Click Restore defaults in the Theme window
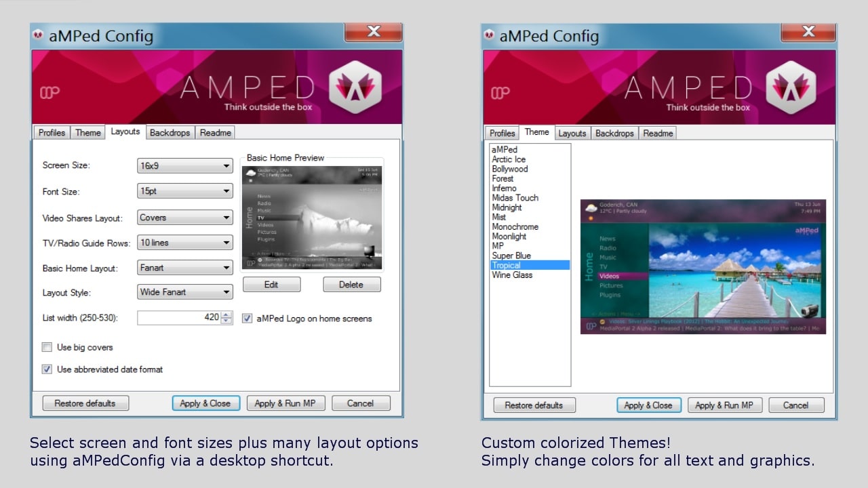868x488 pixels. pyautogui.click(x=534, y=405)
